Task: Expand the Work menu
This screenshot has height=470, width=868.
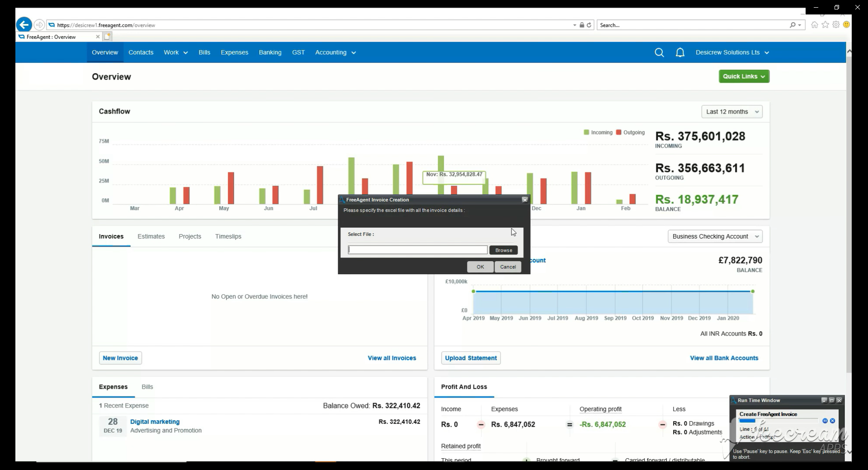Action: click(x=176, y=52)
